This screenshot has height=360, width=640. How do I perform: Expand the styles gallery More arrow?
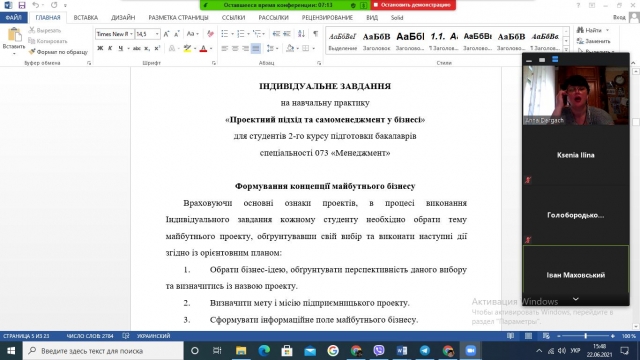tap(566, 50)
